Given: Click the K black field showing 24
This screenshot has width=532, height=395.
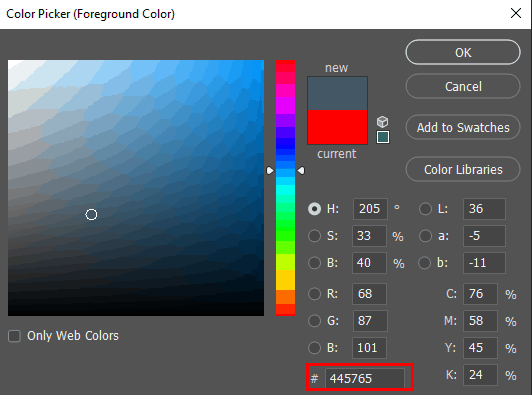Looking at the screenshot, I should (480, 375).
